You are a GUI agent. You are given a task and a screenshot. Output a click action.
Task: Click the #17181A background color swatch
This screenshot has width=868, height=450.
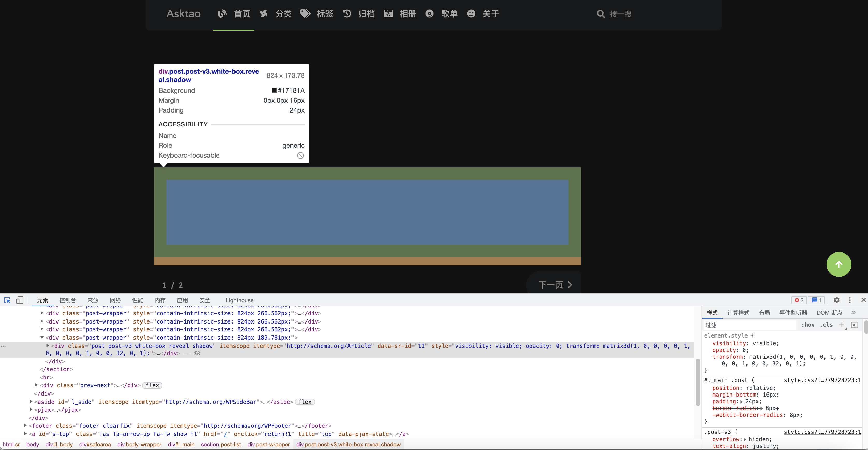click(274, 90)
